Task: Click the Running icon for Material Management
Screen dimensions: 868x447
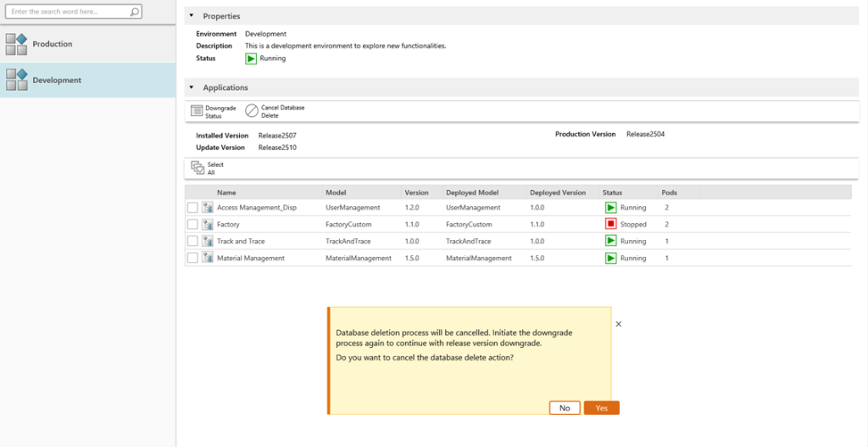Action: (610, 258)
